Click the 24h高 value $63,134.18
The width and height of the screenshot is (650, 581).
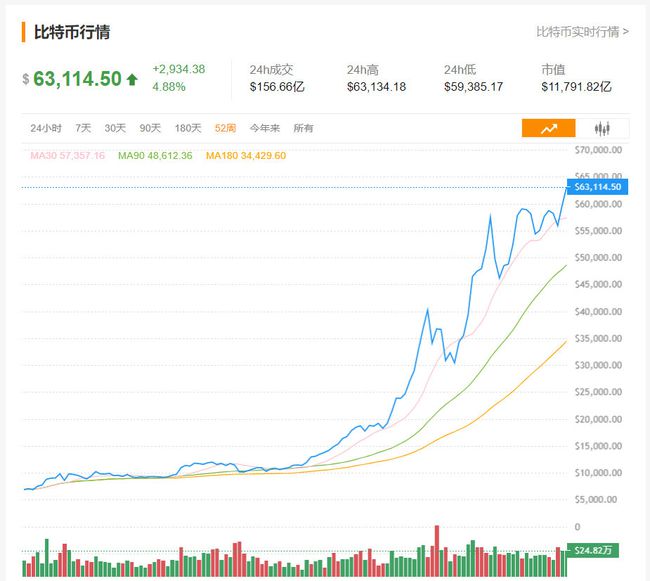tap(376, 87)
